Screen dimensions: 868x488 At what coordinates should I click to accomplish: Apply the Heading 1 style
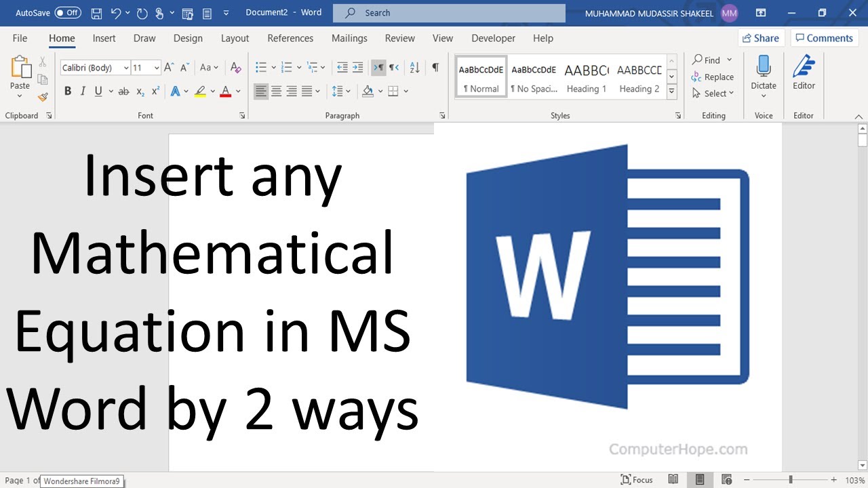(x=587, y=77)
